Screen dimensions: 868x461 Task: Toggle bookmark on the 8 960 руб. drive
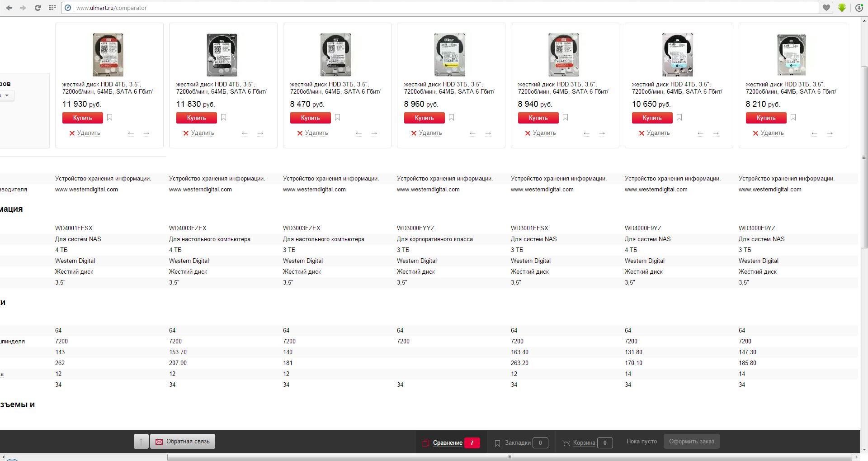click(x=452, y=118)
